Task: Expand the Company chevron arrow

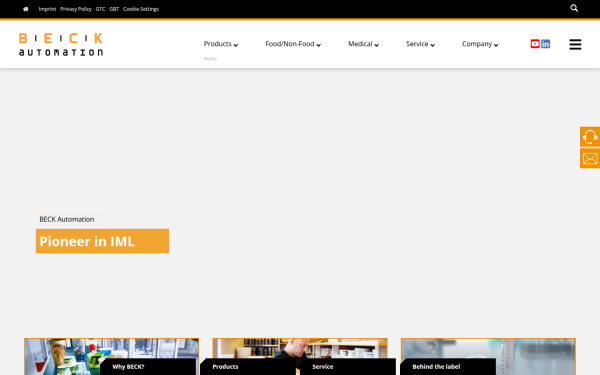Action: (496, 45)
